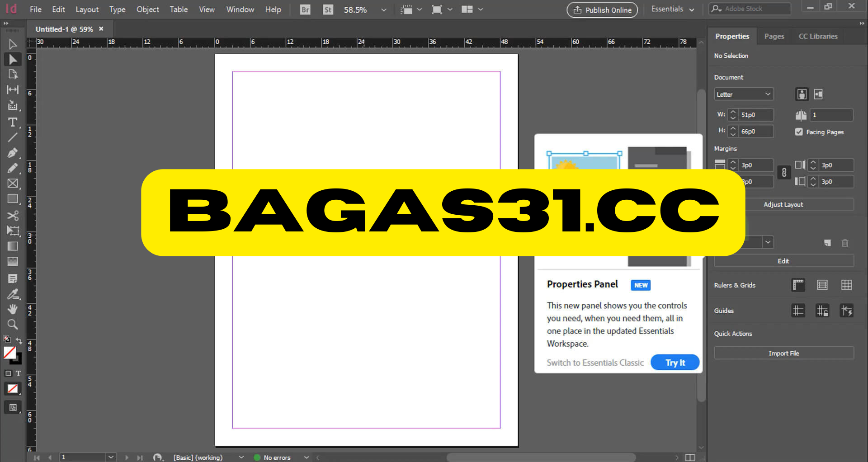The image size is (868, 462).
Task: Show rulers icon in Rulers & Grids
Action: [798, 285]
